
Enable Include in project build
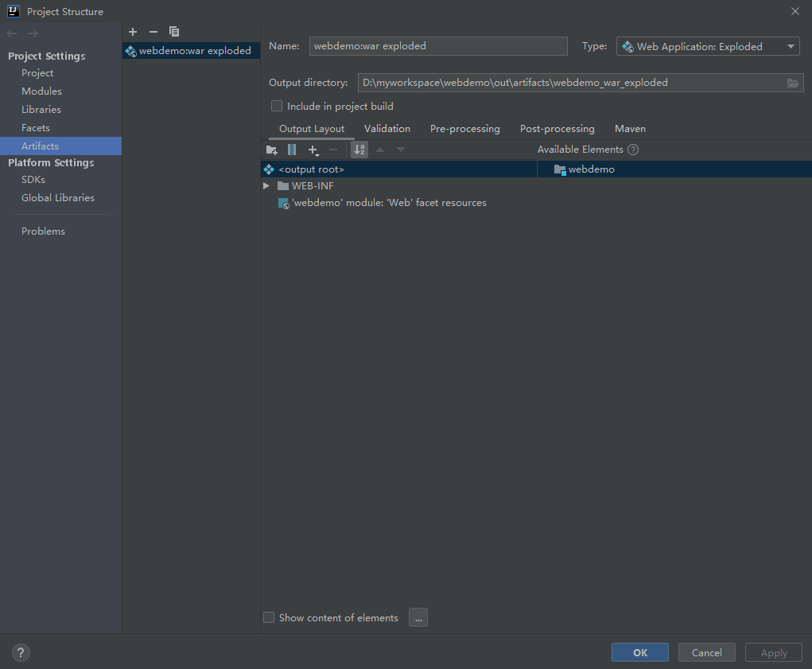click(277, 106)
